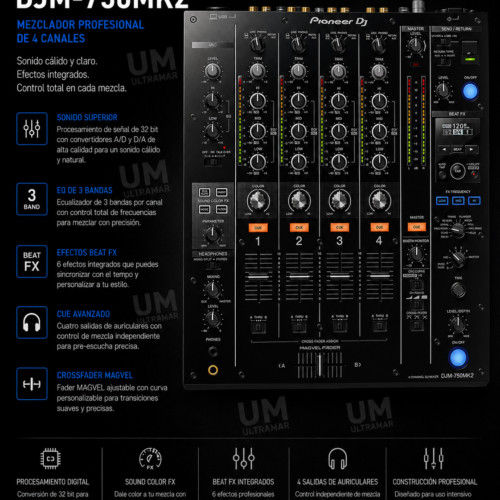Toggle the channel 4 CUE button
This screenshot has height=500, width=500.
(379, 228)
